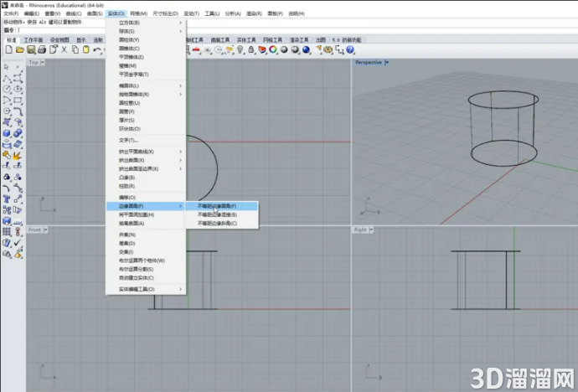Choose 圆柱体(Y) from the solid menu
Viewport: 578px width, 392px height.
pos(146,40)
